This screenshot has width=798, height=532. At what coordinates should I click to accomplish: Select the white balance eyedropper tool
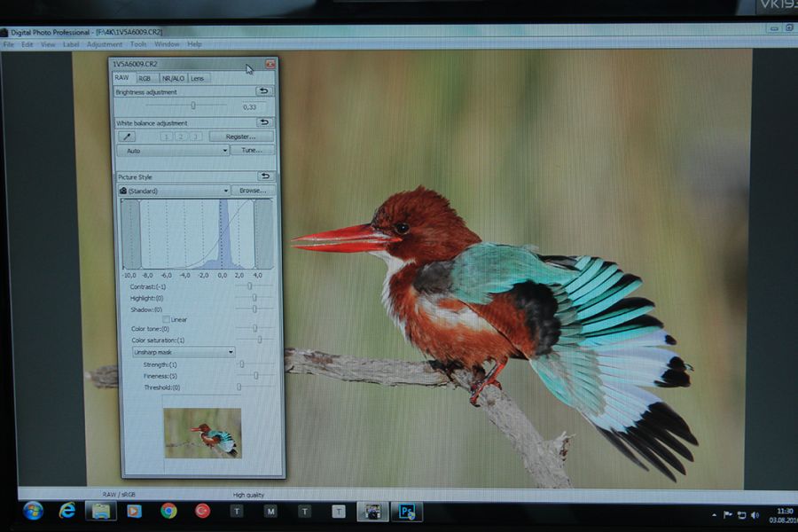coord(129,137)
